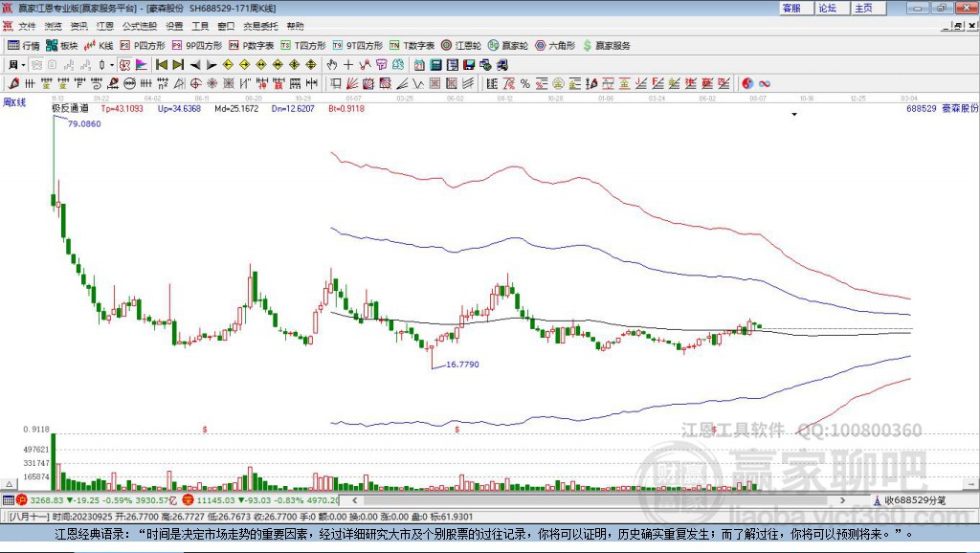Screen dimensions: 980x553
Task: Open the 行情 quotes view
Action: coord(24,46)
